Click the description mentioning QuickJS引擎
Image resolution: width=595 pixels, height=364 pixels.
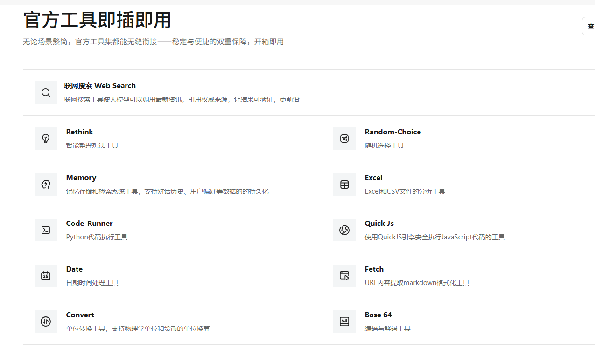[x=435, y=237]
